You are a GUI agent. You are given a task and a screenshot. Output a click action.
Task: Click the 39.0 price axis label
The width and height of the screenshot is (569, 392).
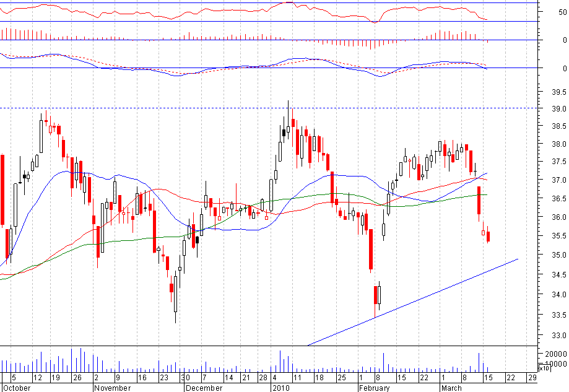[x=559, y=109]
